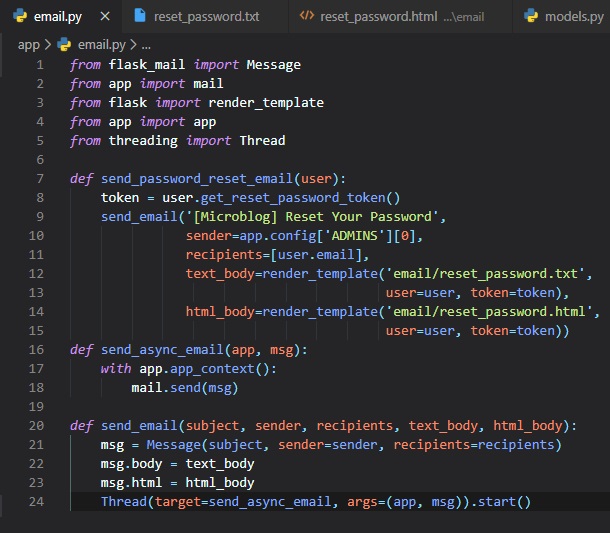This screenshot has width=610, height=533.
Task: Click the empty line 19 in editor
Action: [300, 407]
